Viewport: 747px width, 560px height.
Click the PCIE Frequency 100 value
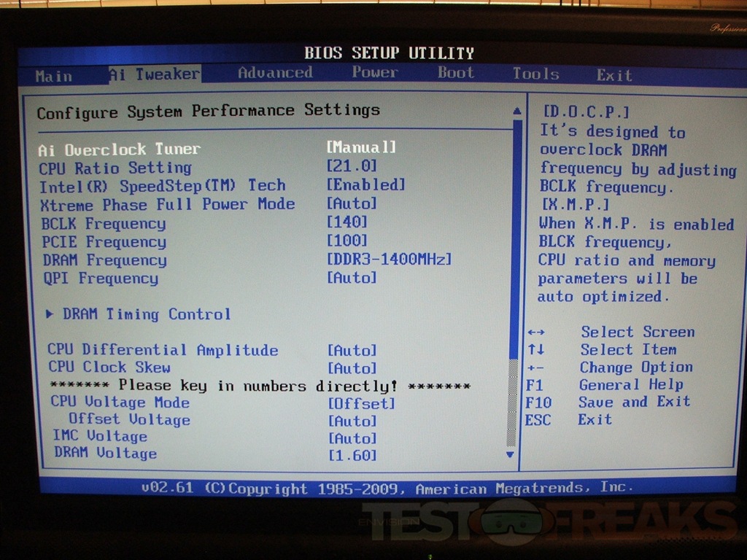point(347,241)
